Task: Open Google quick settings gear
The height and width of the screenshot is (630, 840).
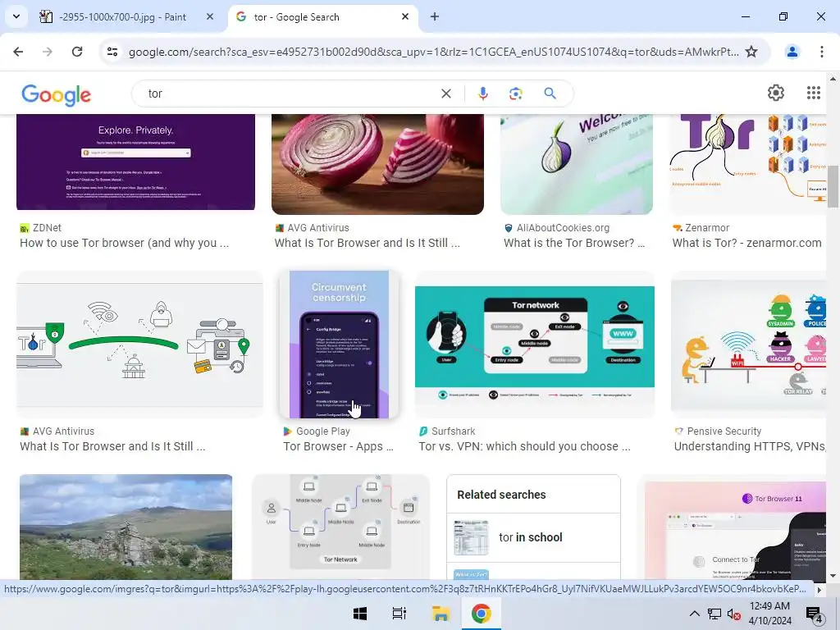Action: [x=775, y=93]
